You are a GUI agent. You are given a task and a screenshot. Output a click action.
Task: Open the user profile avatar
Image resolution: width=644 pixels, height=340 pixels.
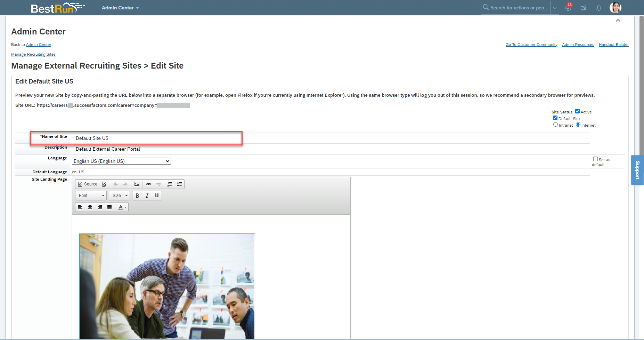(x=616, y=8)
